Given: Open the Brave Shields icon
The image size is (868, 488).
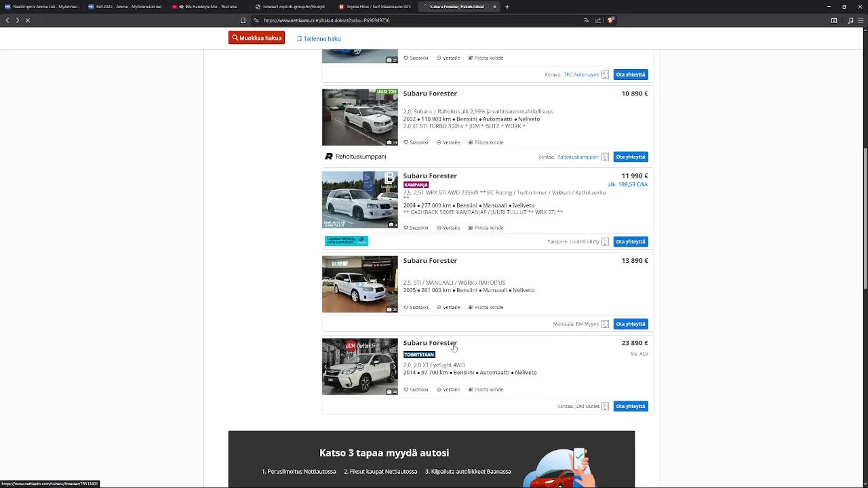Looking at the screenshot, I should [610, 20].
